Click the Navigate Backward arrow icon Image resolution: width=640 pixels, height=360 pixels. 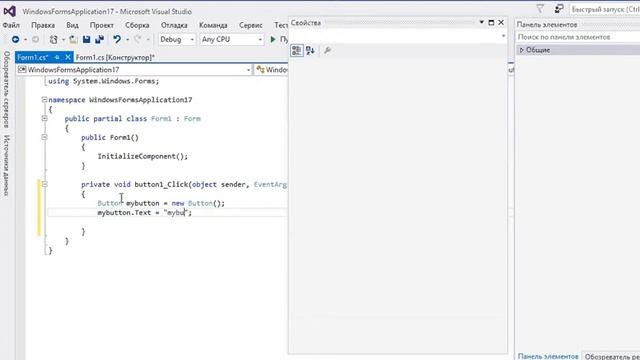[x=16, y=39]
